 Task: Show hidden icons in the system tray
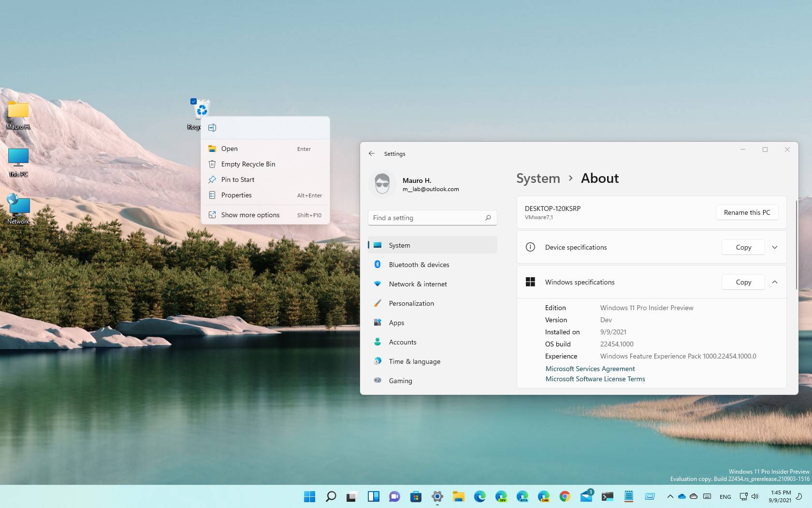tap(670, 496)
